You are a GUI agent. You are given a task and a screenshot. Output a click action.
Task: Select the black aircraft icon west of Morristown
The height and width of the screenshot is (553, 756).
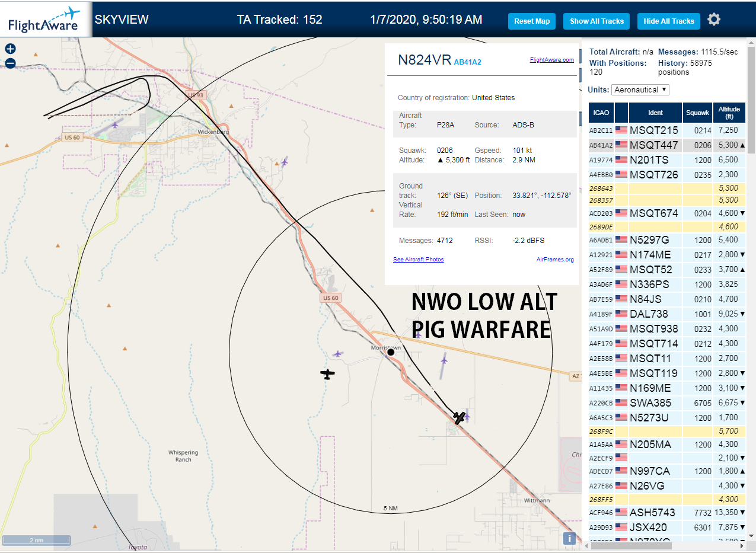tap(327, 373)
